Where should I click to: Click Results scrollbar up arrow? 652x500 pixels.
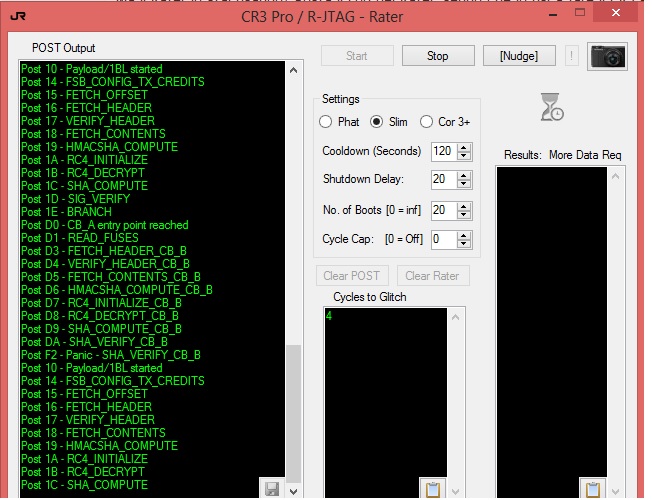click(x=615, y=176)
